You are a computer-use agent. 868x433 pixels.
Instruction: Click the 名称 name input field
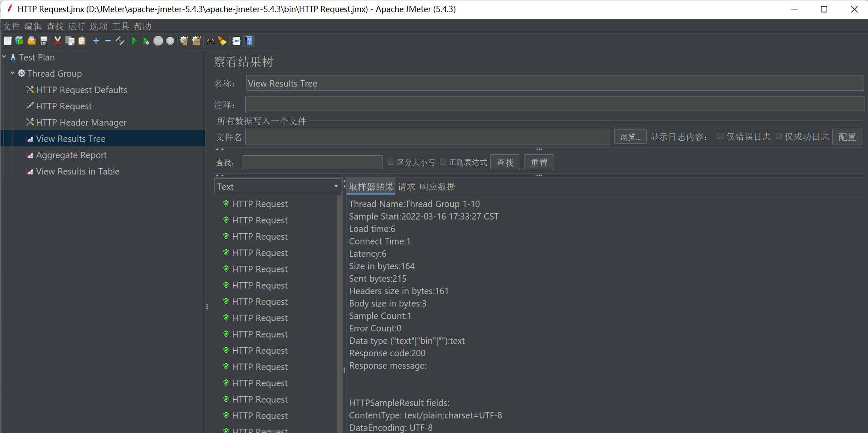(555, 83)
